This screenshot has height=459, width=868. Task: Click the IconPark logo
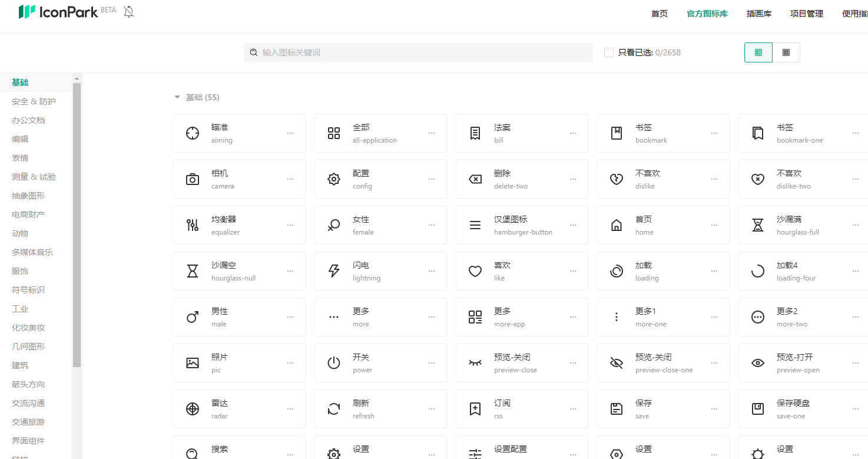pos(58,12)
